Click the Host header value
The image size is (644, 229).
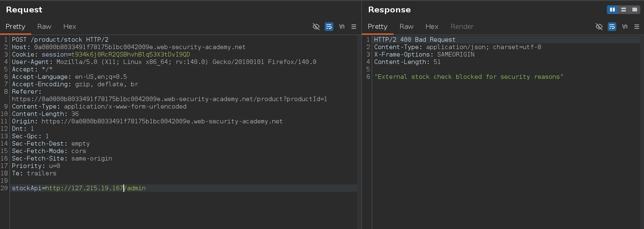[x=140, y=47]
